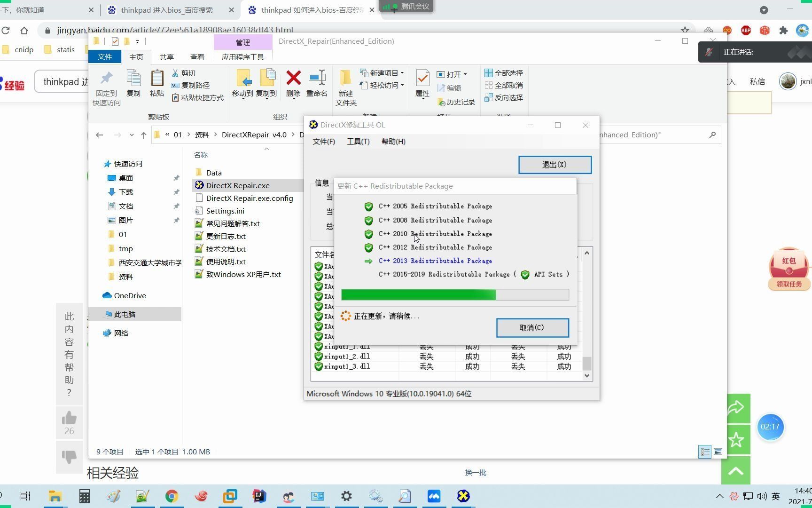
Task: Click the green favorite star button
Action: click(736, 439)
